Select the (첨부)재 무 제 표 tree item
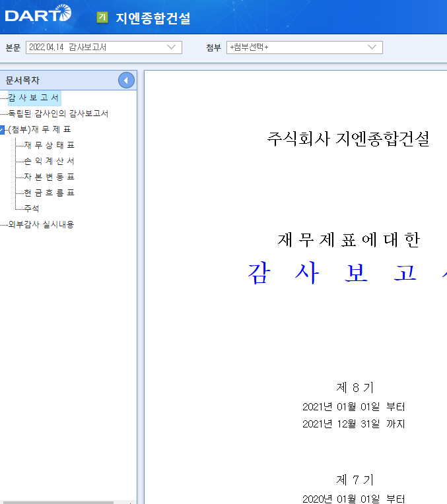 [39, 129]
